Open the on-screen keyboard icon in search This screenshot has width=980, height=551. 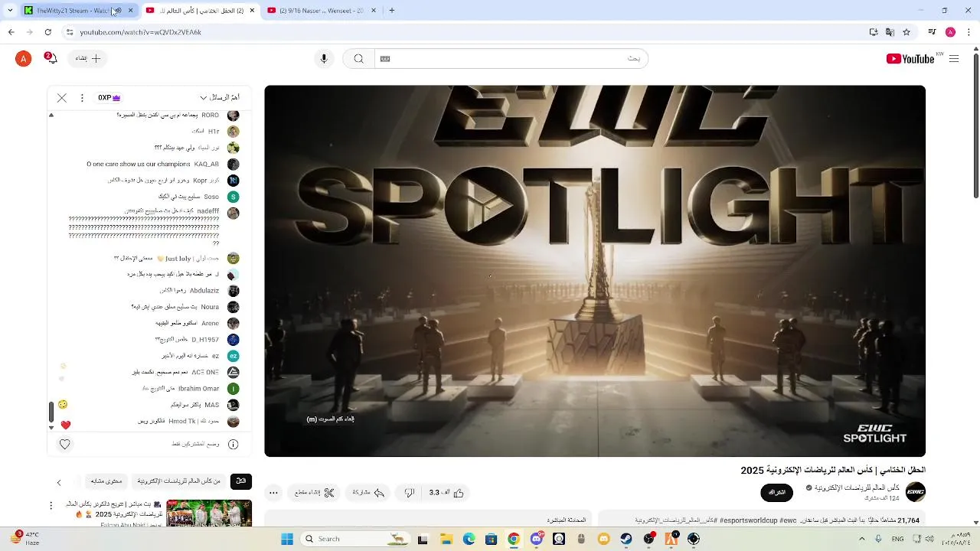click(385, 59)
